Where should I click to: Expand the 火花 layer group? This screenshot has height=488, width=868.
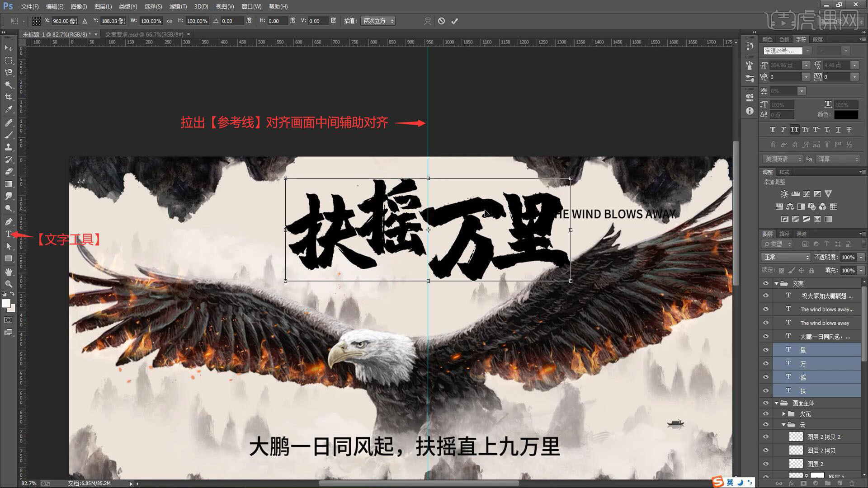pos(783,414)
